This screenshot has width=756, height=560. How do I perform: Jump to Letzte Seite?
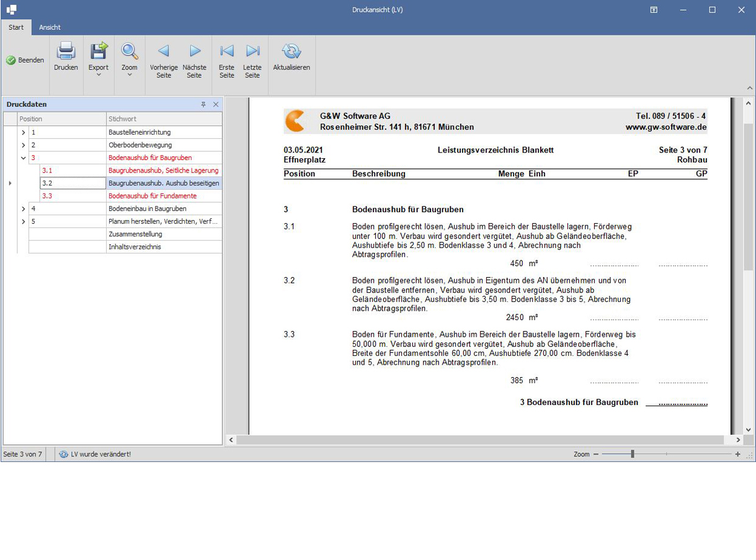pyautogui.click(x=252, y=51)
